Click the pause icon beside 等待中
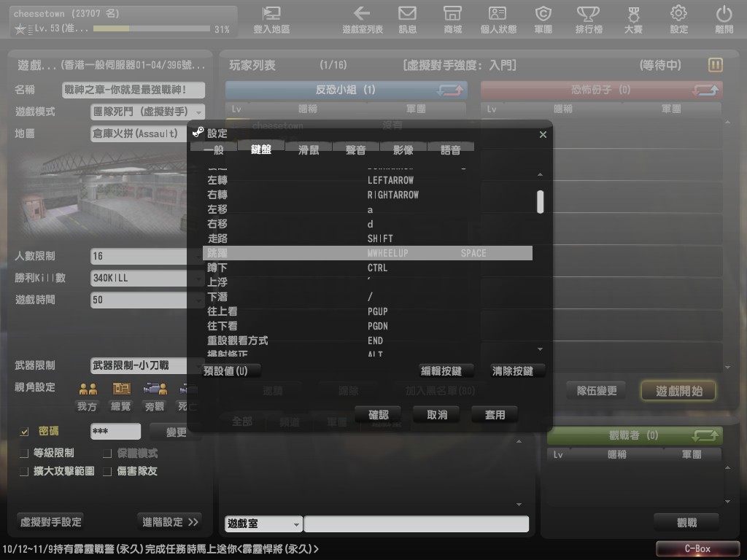 [716, 65]
